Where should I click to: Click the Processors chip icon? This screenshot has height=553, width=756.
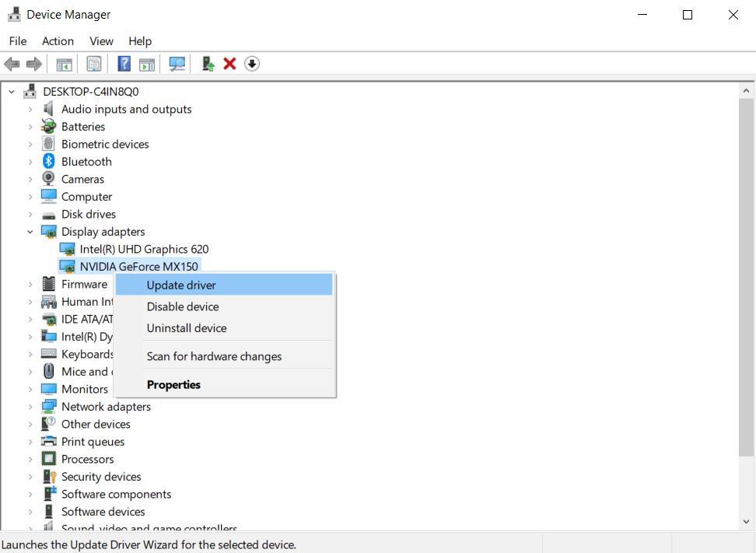(x=49, y=459)
